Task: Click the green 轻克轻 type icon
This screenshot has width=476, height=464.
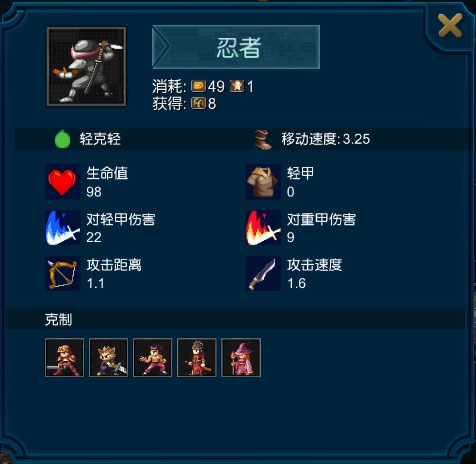Action: [x=62, y=139]
